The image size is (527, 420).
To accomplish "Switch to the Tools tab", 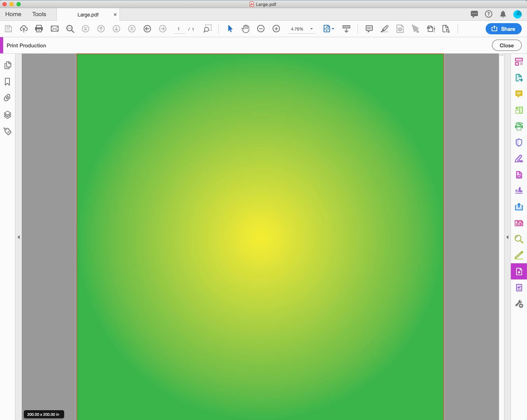I will (x=39, y=14).
